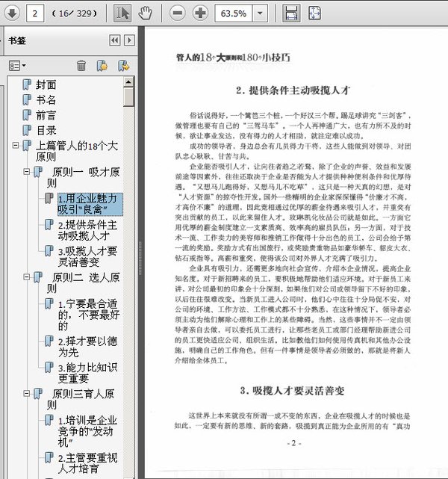This screenshot has height=479, width=448.
Task: Collapse bookmarks panel with double-arrow button
Action: click(x=115, y=40)
